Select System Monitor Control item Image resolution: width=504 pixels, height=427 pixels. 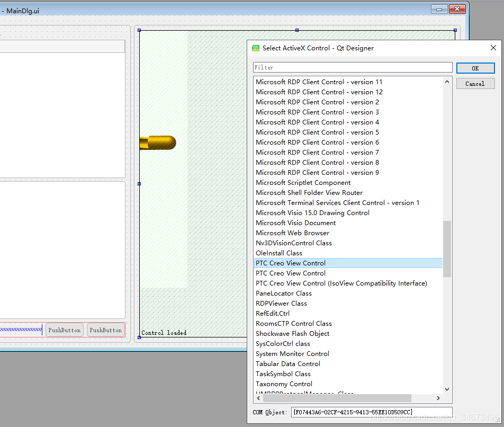(292, 354)
